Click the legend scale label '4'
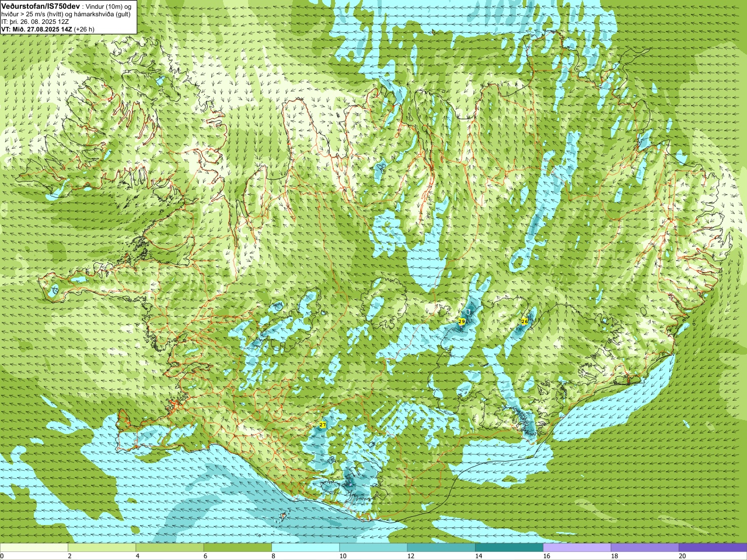Screen dimensions: 747x560 pyautogui.click(x=137, y=556)
